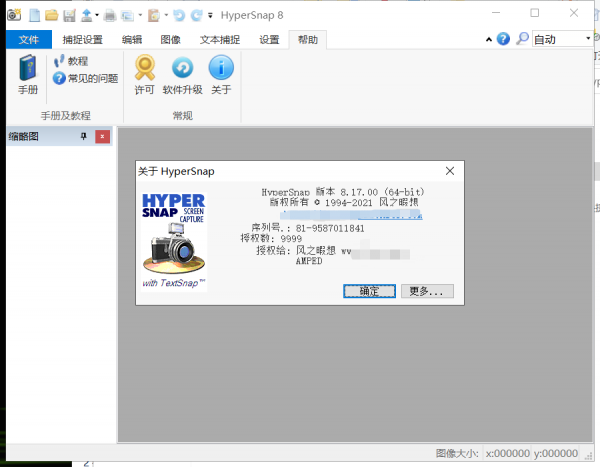Click the HyperSnap logo image in the dialog
The width and height of the screenshot is (600, 467).
coord(174,242)
